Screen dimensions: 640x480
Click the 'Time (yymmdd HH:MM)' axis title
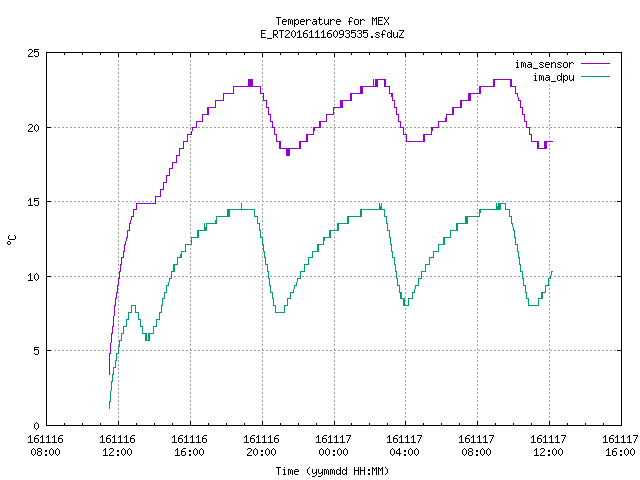click(x=332, y=471)
